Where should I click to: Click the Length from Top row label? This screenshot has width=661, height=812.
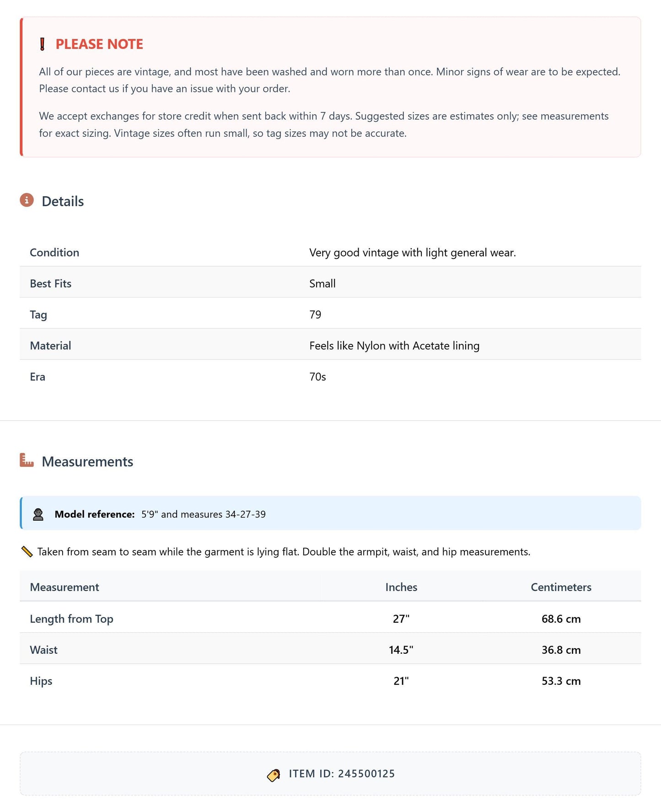[x=71, y=619]
